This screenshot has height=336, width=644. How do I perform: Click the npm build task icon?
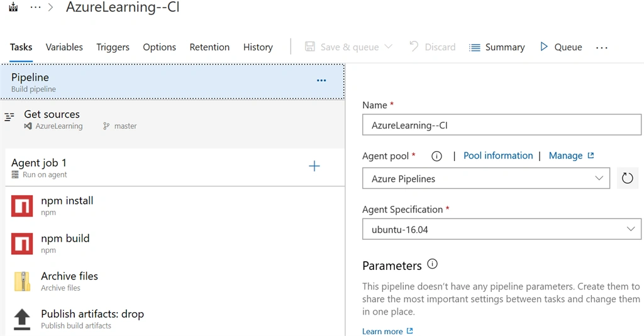click(22, 244)
